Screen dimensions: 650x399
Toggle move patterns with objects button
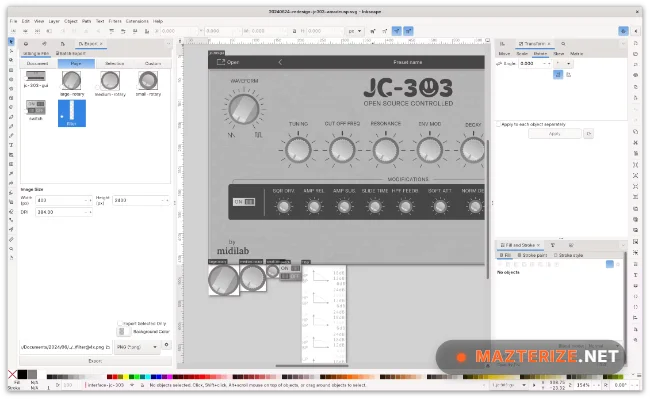(x=408, y=31)
